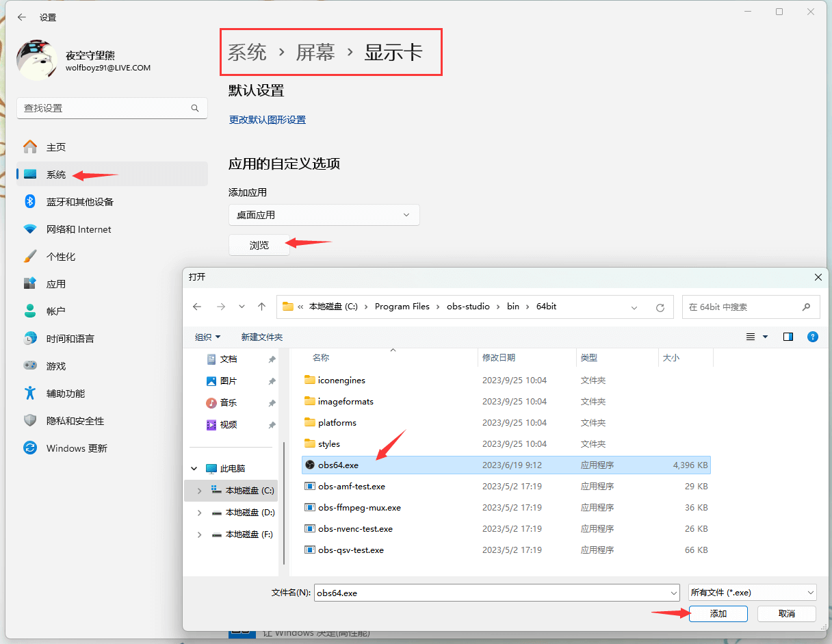Open recent locations chevron in the 打开 dialog
The width and height of the screenshot is (832, 644).
[x=242, y=307]
